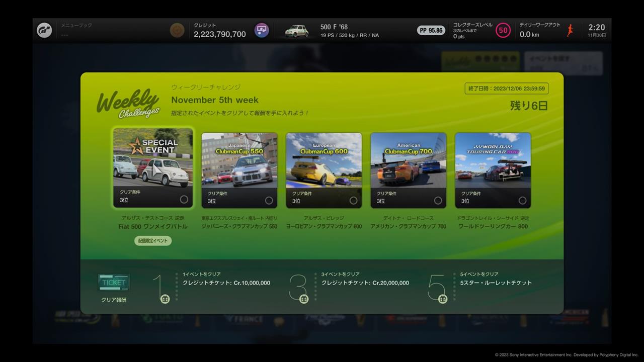644x362 pixels.
Task: Click the purple credits shop icon
Action: tap(262, 30)
